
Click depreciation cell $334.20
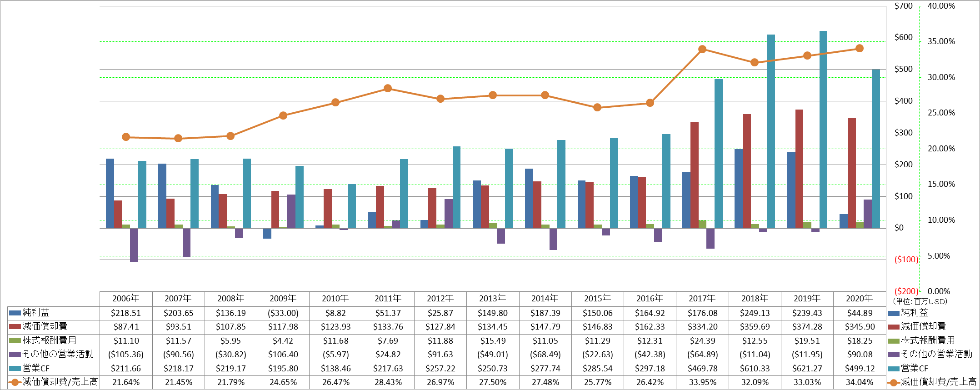pos(702,326)
